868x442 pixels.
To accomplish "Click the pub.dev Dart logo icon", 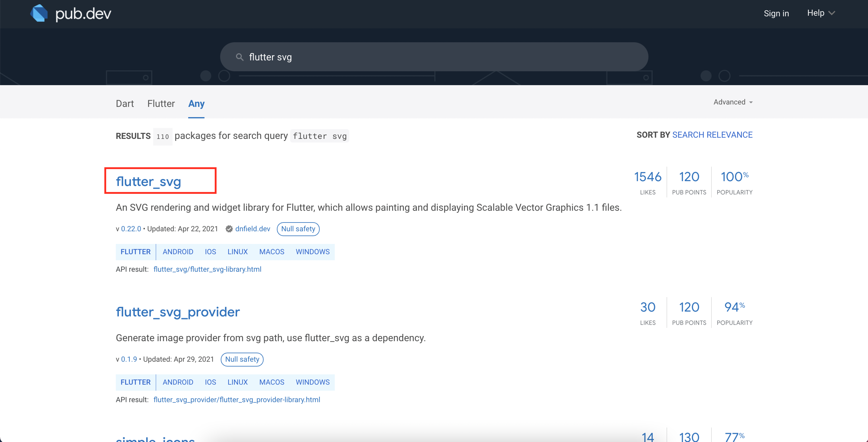I will [39, 13].
